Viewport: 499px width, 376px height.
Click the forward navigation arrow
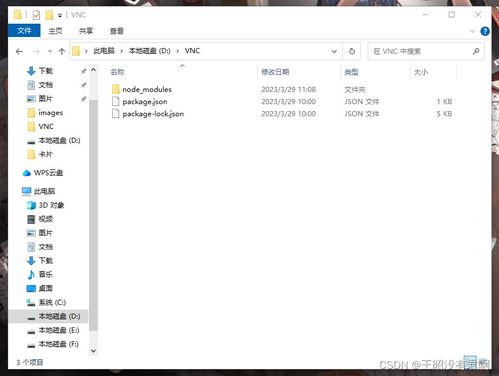click(x=36, y=51)
